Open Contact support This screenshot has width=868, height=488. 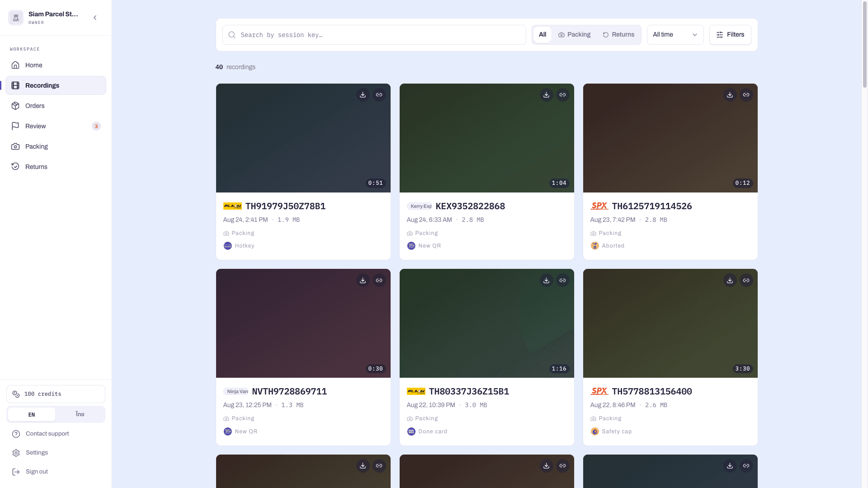(56, 434)
